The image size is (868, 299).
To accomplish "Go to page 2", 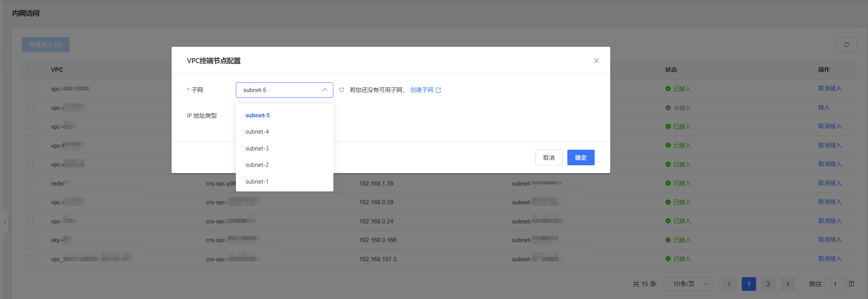I will tap(768, 284).
